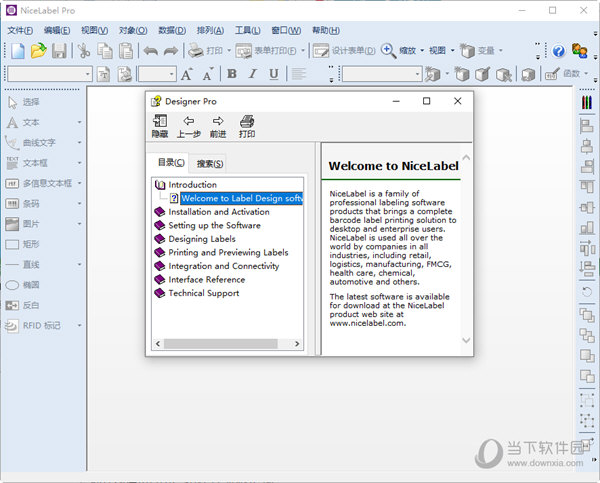The height and width of the screenshot is (483, 600).
Task: Collapse the Introduction help topic
Action: click(186, 184)
